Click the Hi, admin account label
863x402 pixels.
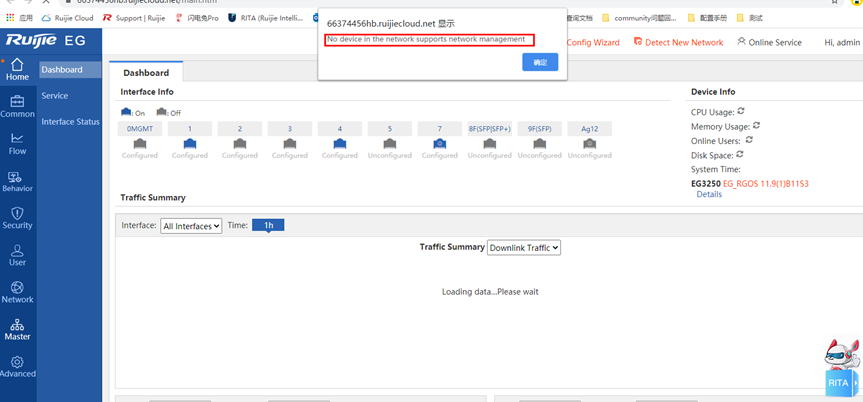[842, 42]
